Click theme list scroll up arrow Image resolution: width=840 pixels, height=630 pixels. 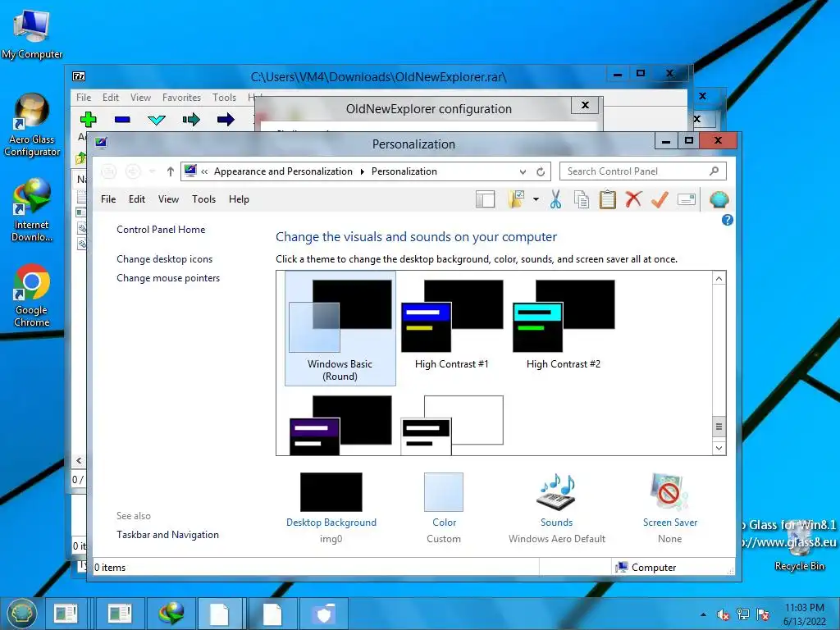coord(719,279)
